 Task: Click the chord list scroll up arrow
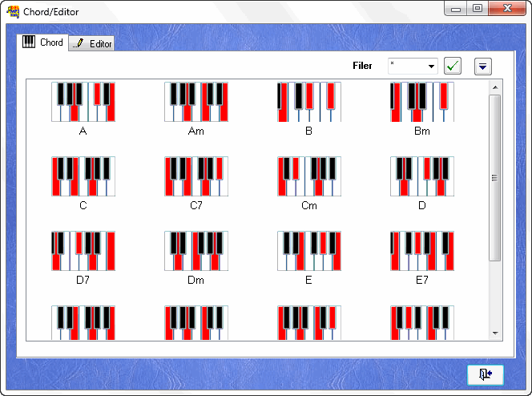coord(495,87)
